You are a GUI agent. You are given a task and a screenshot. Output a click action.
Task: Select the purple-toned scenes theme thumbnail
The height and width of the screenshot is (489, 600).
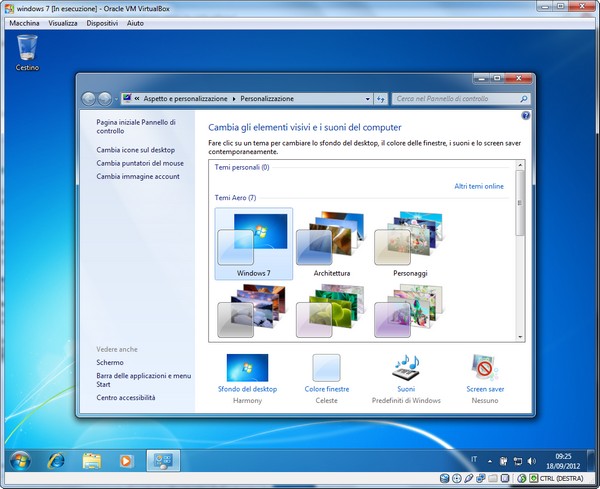tap(408, 311)
